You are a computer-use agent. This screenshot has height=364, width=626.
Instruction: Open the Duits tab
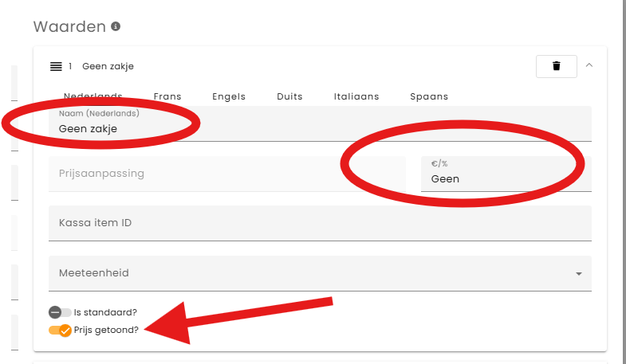(x=289, y=96)
